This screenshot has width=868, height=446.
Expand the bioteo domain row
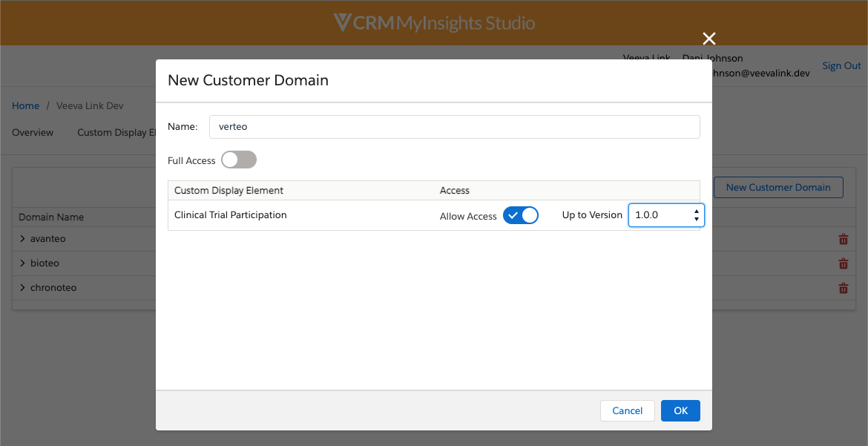pos(23,263)
